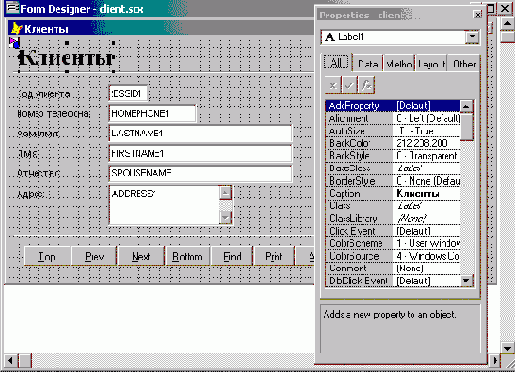Maximize the Form Designer window
The height and width of the screenshot is (372, 515).
491,8
